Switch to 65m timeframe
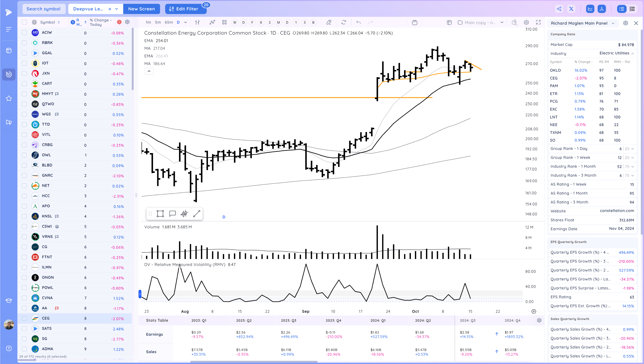The width and height of the screenshot is (644, 364). tap(169, 22)
